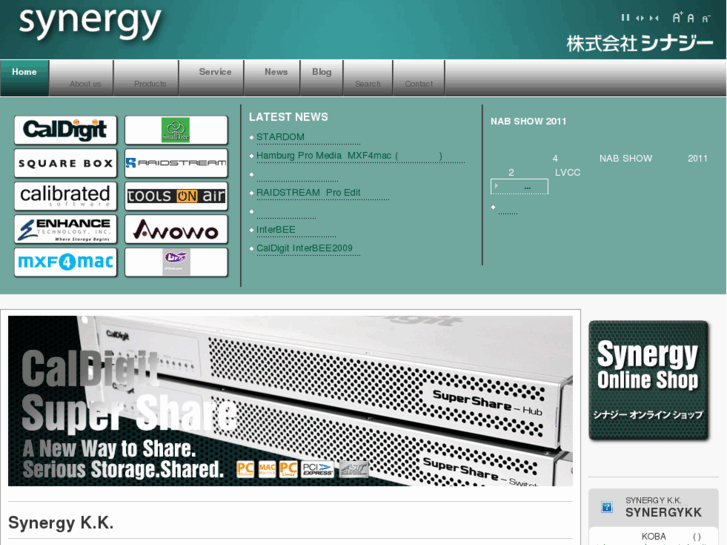Viewport: 727px width, 545px height.
Task: Click the Twitter SYNERGYKK avatar icon
Action: [x=606, y=507]
